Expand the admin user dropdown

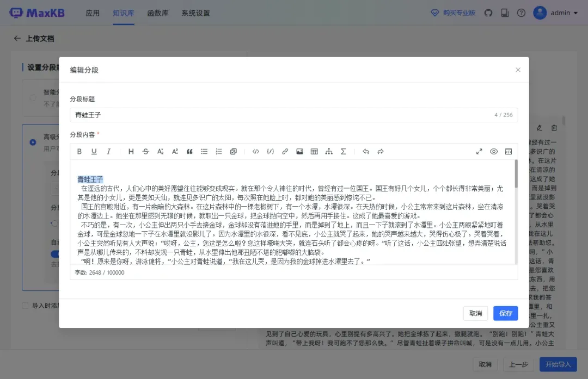pos(555,13)
